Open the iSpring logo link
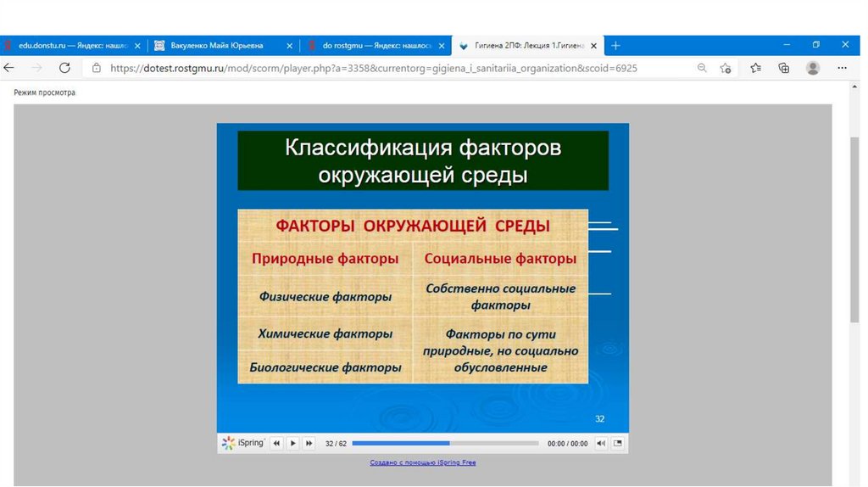The image size is (868, 487). pos(243,443)
